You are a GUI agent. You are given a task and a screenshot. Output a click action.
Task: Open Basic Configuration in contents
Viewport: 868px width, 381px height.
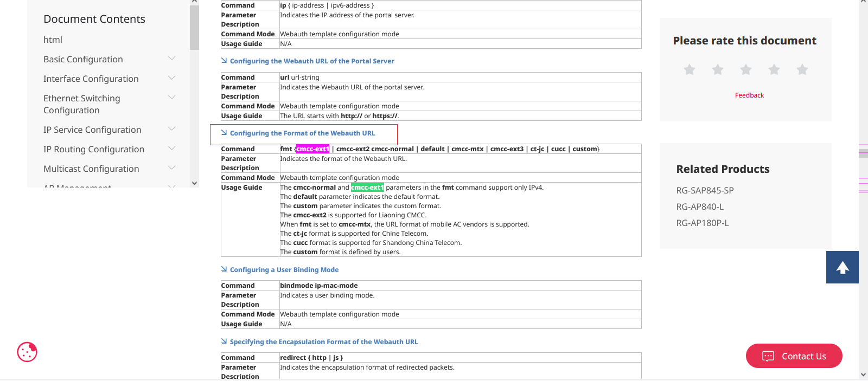tap(83, 59)
